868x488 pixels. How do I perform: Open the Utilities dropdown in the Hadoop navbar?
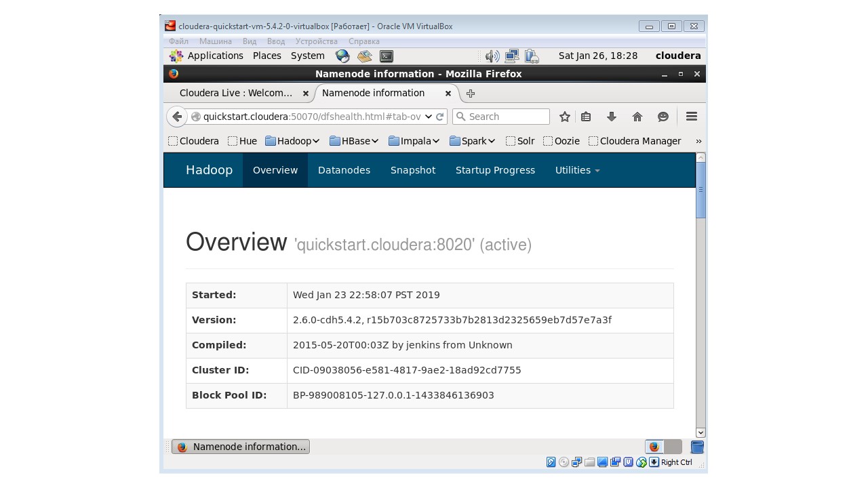pyautogui.click(x=577, y=170)
